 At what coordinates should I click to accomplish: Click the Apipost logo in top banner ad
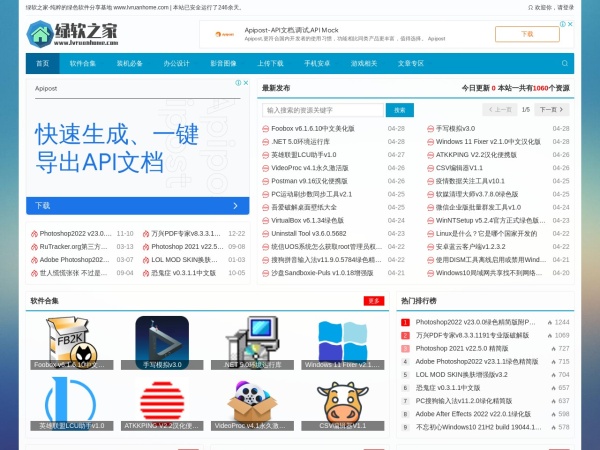[225, 34]
